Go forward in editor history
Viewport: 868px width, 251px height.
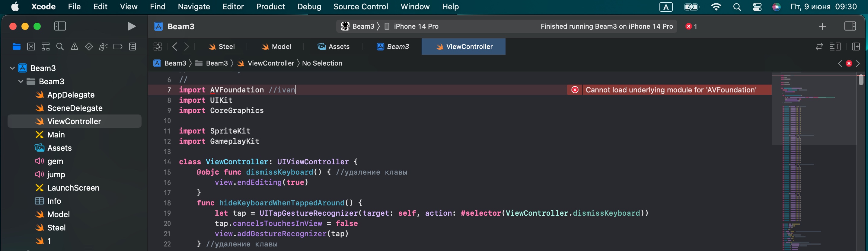click(187, 47)
